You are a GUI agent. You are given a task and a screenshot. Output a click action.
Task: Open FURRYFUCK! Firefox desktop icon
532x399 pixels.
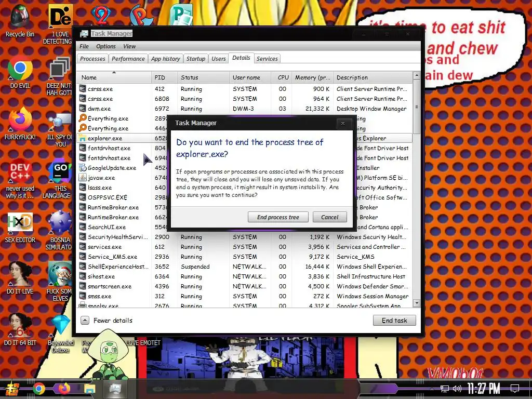[x=20, y=124]
